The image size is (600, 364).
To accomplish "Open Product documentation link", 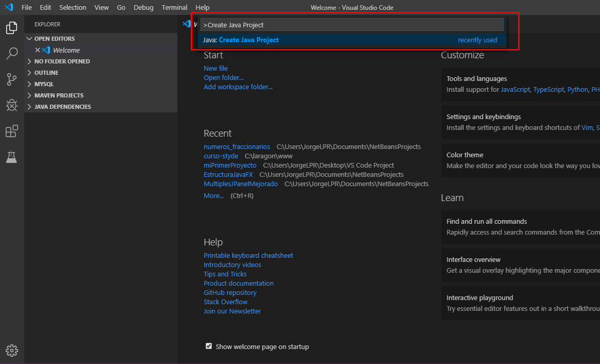I will tap(239, 283).
